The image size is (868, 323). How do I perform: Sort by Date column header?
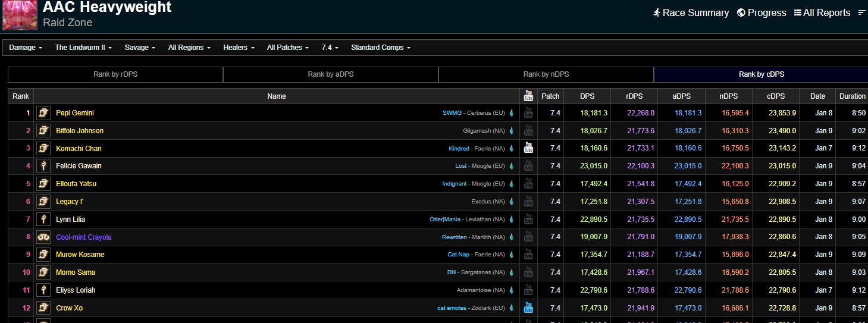[x=817, y=96]
